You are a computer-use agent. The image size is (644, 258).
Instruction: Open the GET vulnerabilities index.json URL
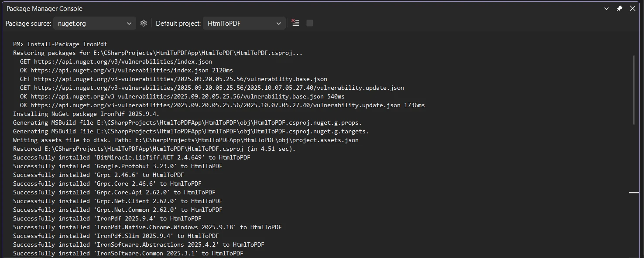point(123,61)
